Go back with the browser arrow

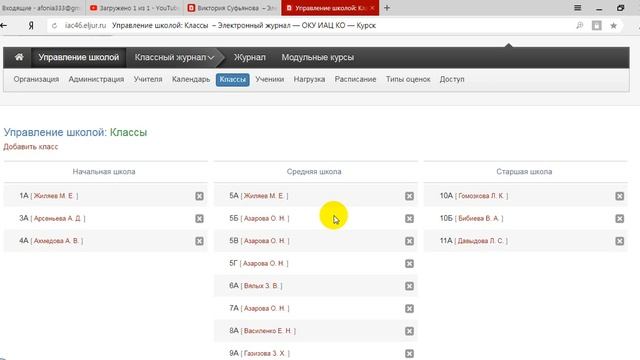(4, 26)
